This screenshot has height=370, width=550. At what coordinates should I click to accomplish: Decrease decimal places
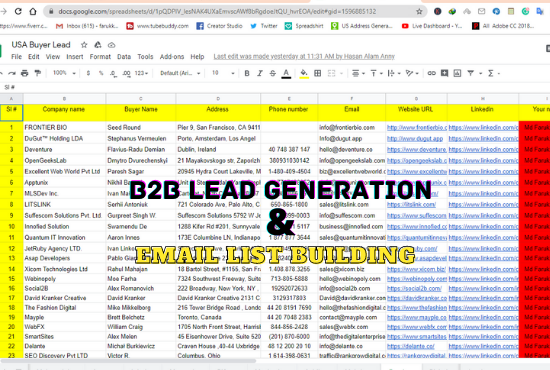(x=113, y=73)
